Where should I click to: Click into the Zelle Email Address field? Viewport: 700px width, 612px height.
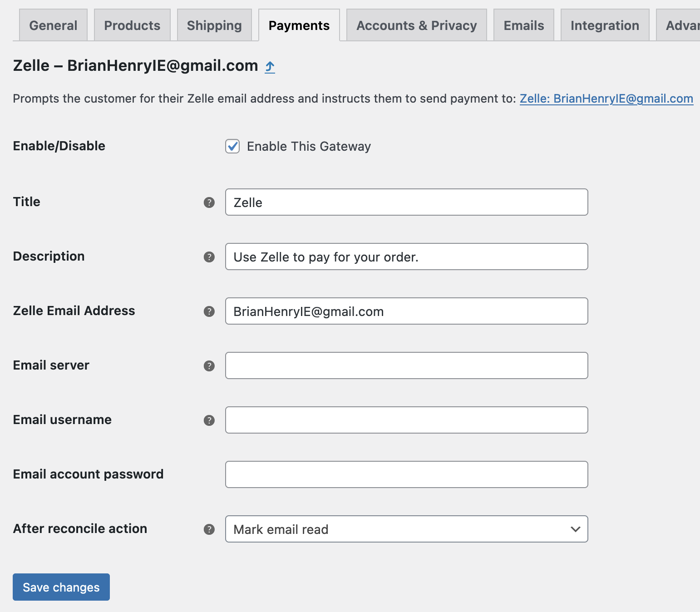click(406, 311)
